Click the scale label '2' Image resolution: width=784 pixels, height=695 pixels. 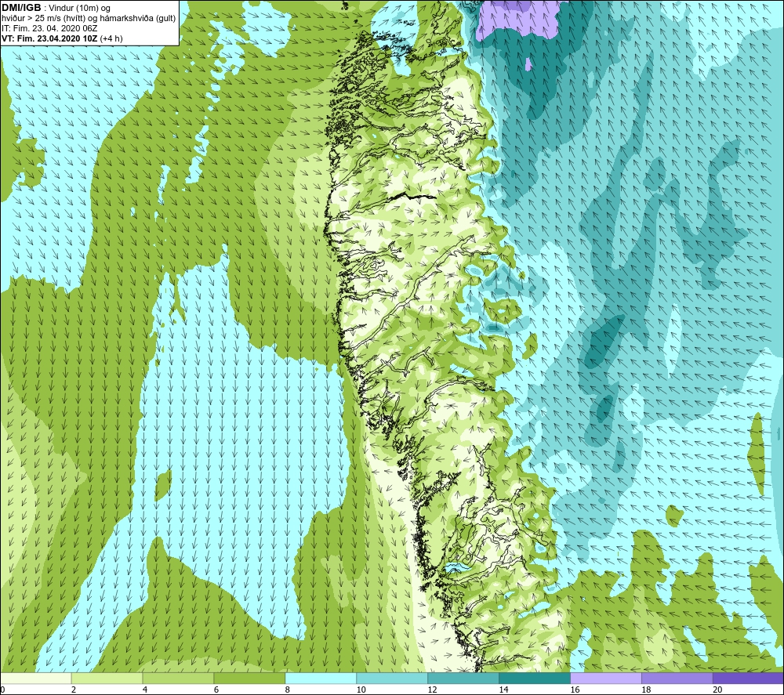point(74,690)
